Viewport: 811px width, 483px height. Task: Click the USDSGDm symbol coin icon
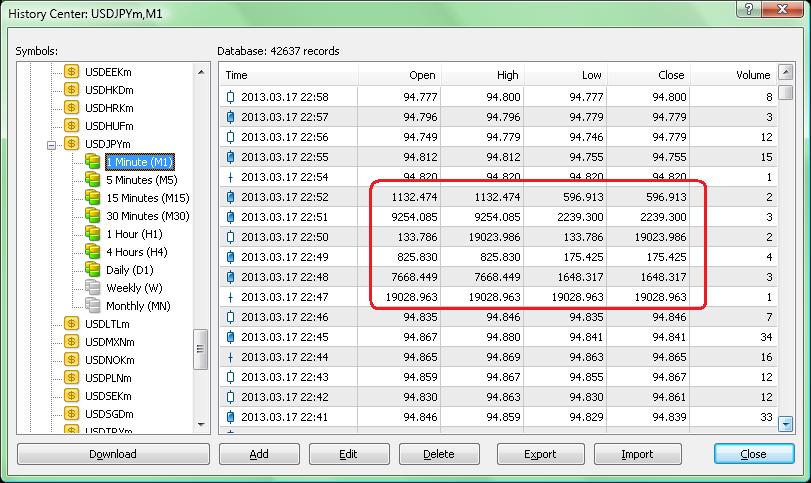[x=71, y=414]
